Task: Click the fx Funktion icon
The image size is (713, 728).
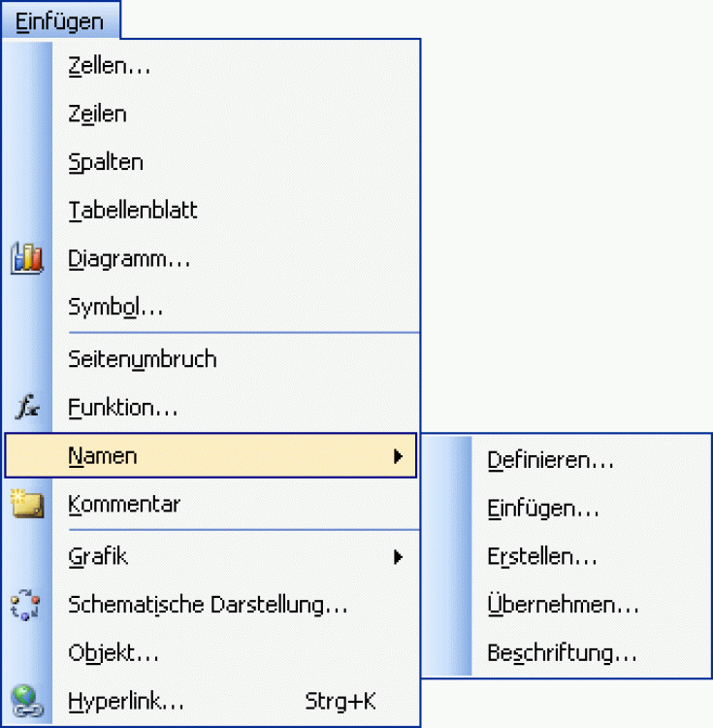Action: pos(27,408)
